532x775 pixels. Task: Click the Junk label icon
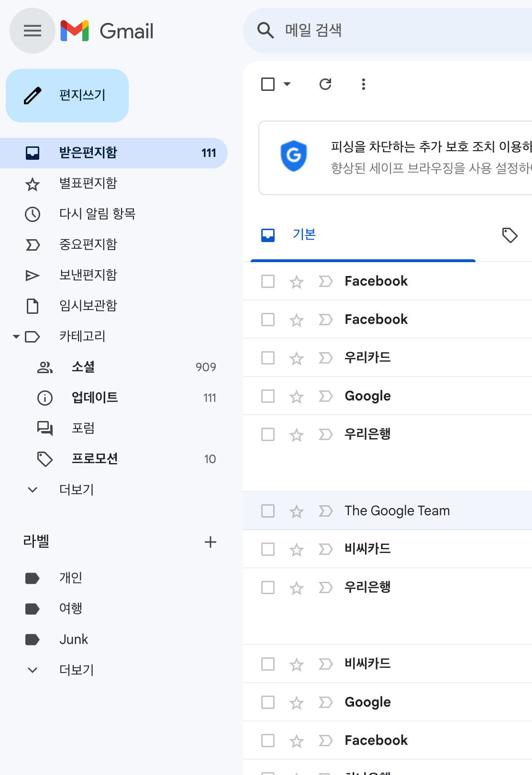point(33,639)
